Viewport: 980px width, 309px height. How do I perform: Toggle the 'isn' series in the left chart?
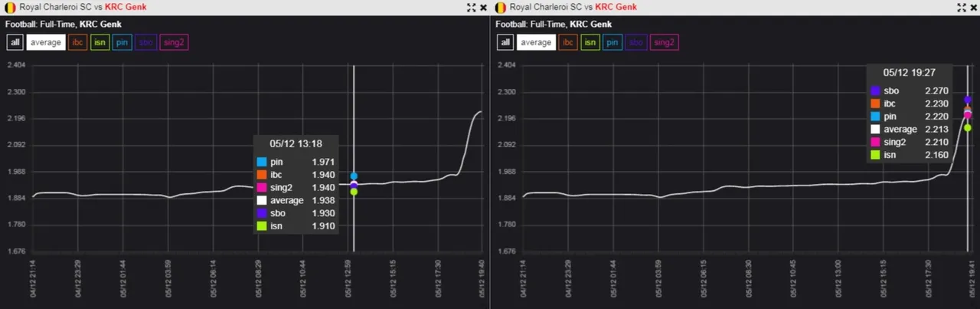coord(100,42)
